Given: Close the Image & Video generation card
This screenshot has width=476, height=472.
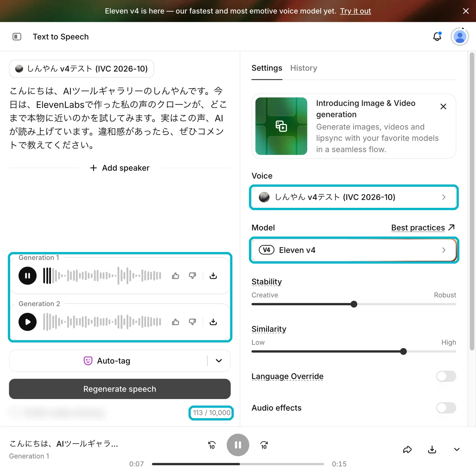Looking at the screenshot, I should (443, 106).
